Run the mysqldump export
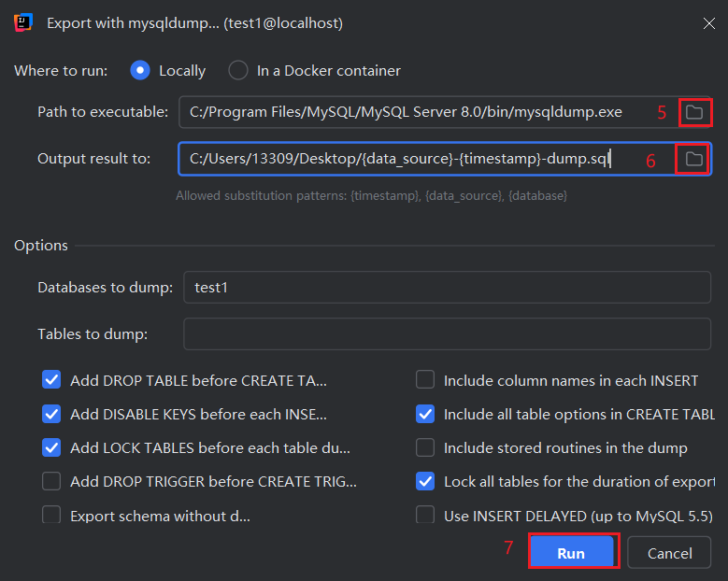Image resolution: width=728 pixels, height=581 pixels. tap(572, 552)
